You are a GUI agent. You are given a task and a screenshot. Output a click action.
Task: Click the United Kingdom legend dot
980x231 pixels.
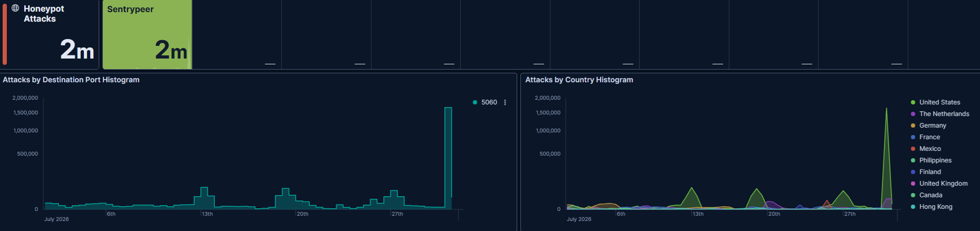point(913,184)
